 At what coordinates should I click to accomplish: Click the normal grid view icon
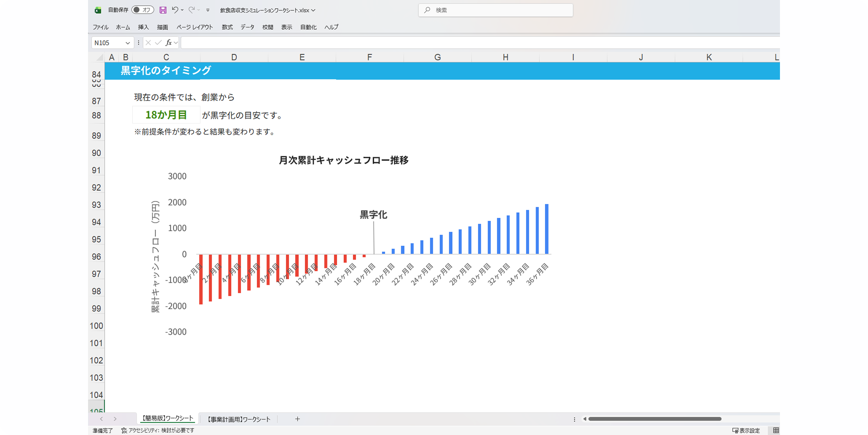776,430
